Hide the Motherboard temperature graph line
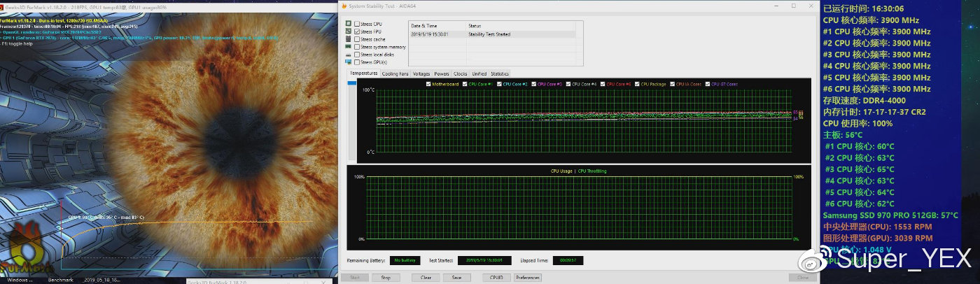This screenshot has width=980, height=284. click(x=428, y=84)
